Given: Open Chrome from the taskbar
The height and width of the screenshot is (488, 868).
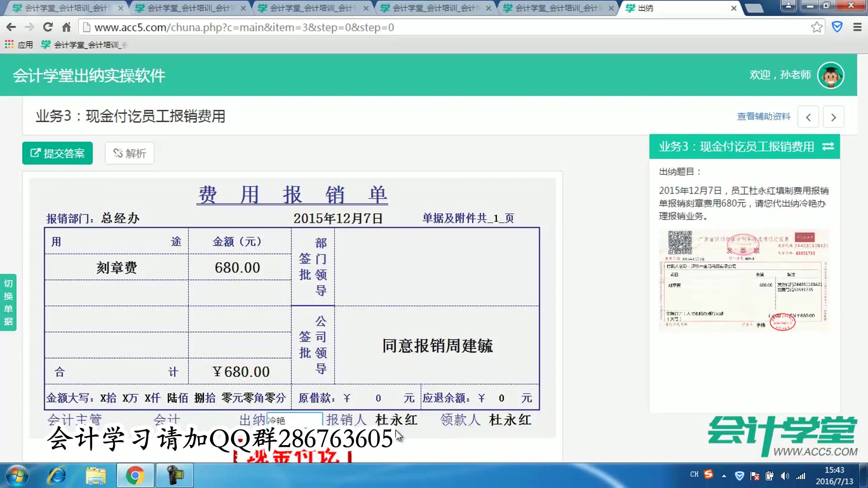Looking at the screenshot, I should pos(134,475).
